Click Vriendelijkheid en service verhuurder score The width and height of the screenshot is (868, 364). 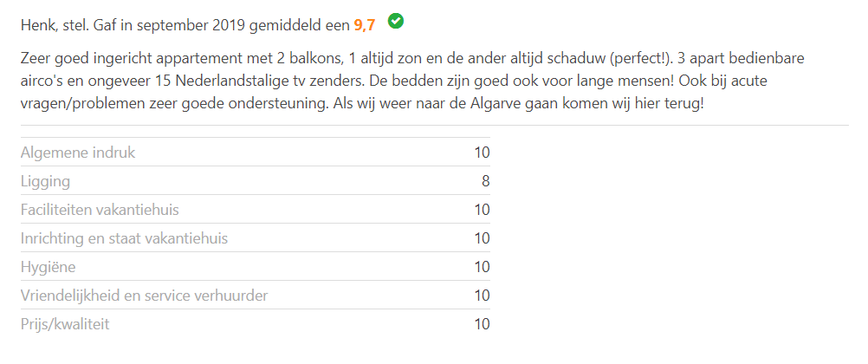[x=482, y=296]
